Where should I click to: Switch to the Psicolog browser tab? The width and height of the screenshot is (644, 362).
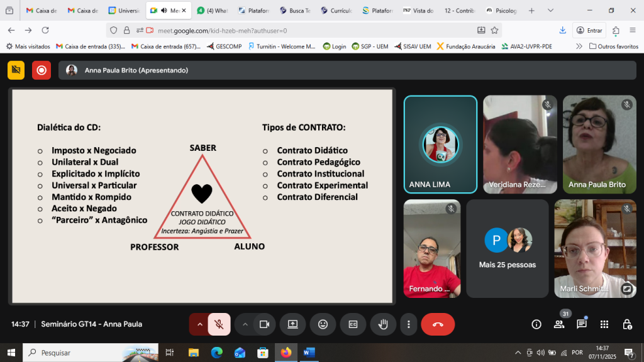click(501, 11)
